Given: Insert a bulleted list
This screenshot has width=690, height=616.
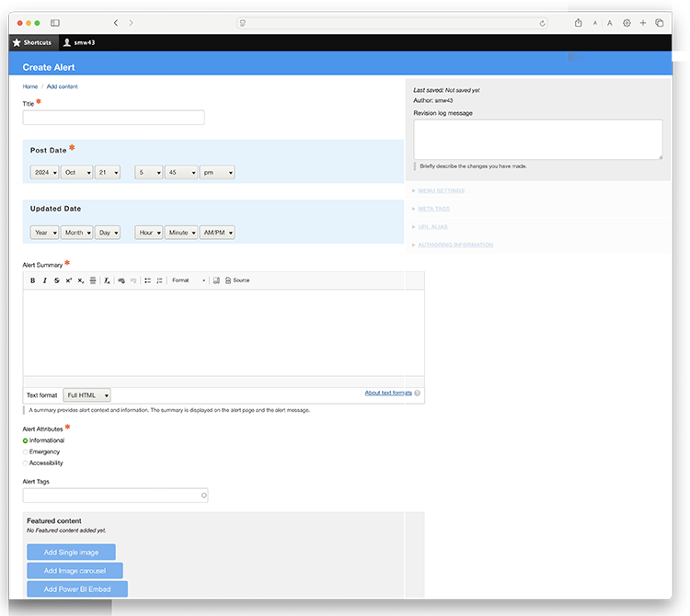Looking at the screenshot, I should (148, 280).
